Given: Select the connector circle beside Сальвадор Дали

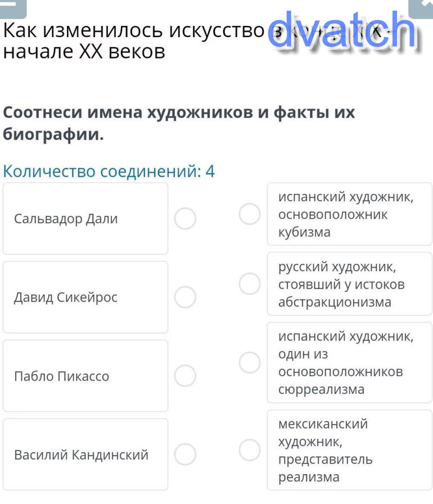Looking at the screenshot, I should [x=185, y=218].
